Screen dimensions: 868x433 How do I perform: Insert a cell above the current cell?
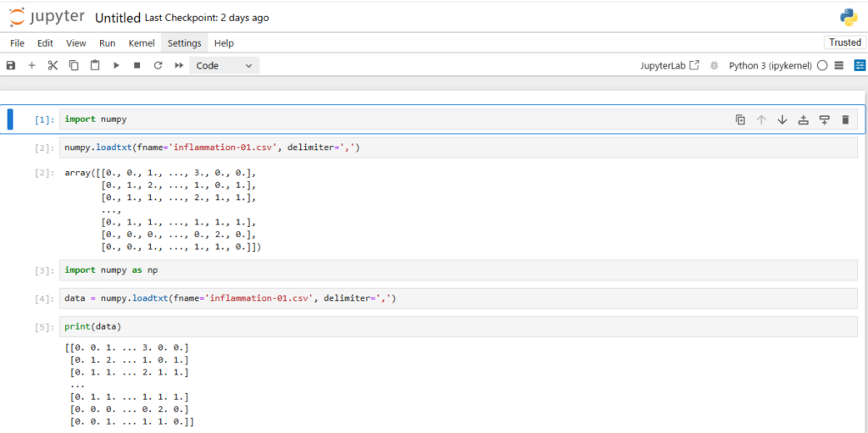tap(803, 120)
